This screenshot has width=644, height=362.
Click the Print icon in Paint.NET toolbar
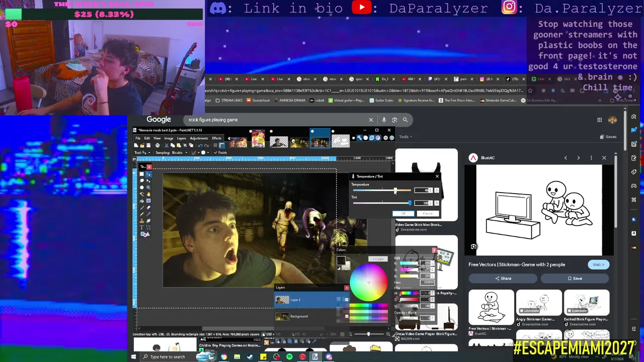click(x=157, y=145)
